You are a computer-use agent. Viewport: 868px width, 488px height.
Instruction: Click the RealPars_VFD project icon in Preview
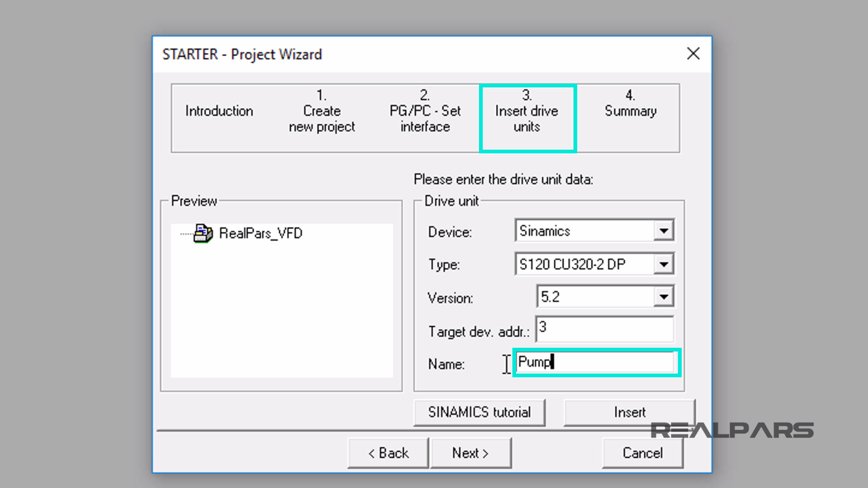point(203,233)
